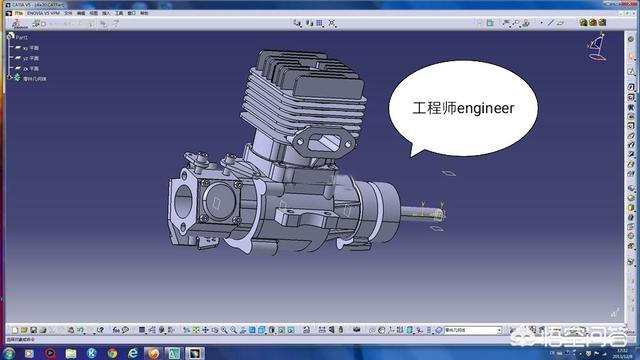Screen dimensions: 640x360
Task: Expand the part body tree node
Action: coord(10,78)
